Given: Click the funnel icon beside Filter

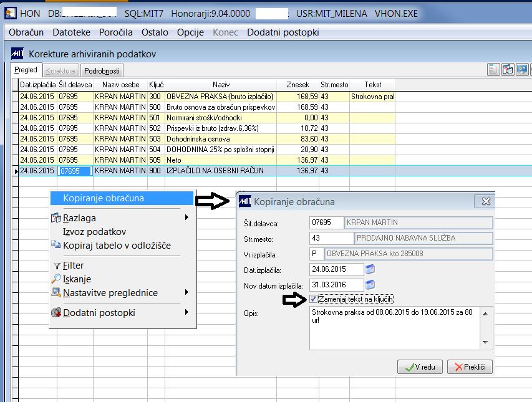Looking at the screenshot, I should pos(57,266).
